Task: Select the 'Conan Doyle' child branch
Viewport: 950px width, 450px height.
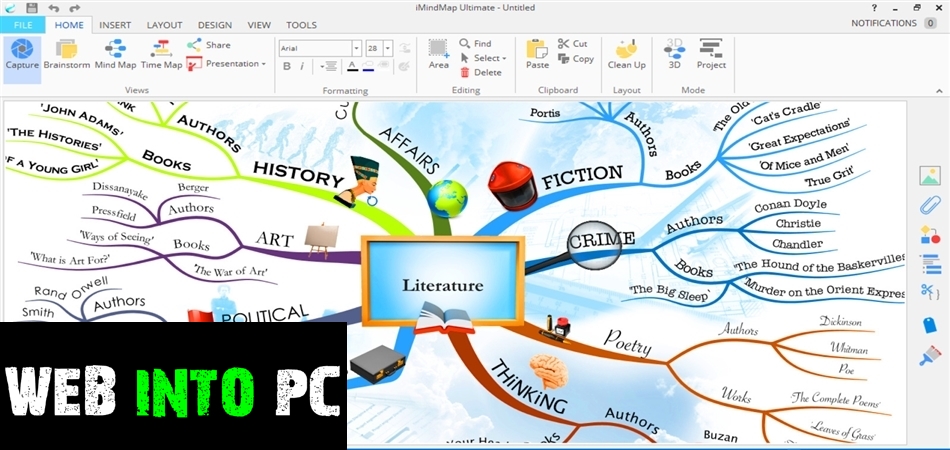Action: point(790,206)
